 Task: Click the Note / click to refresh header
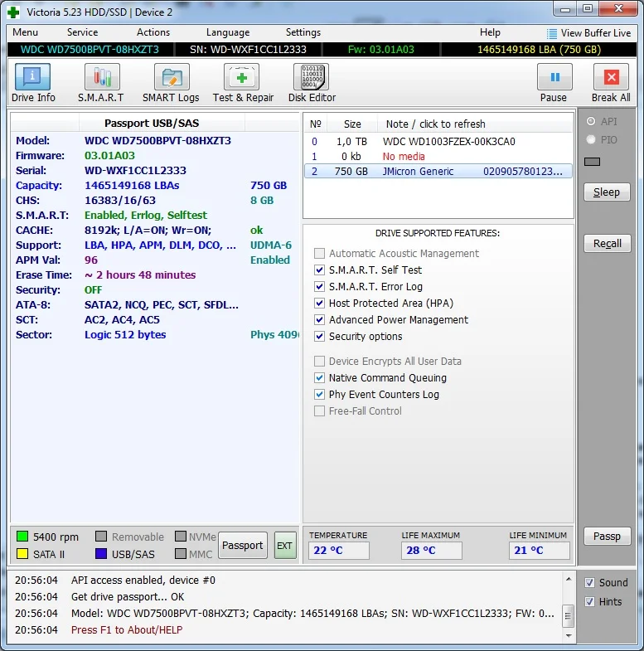435,124
